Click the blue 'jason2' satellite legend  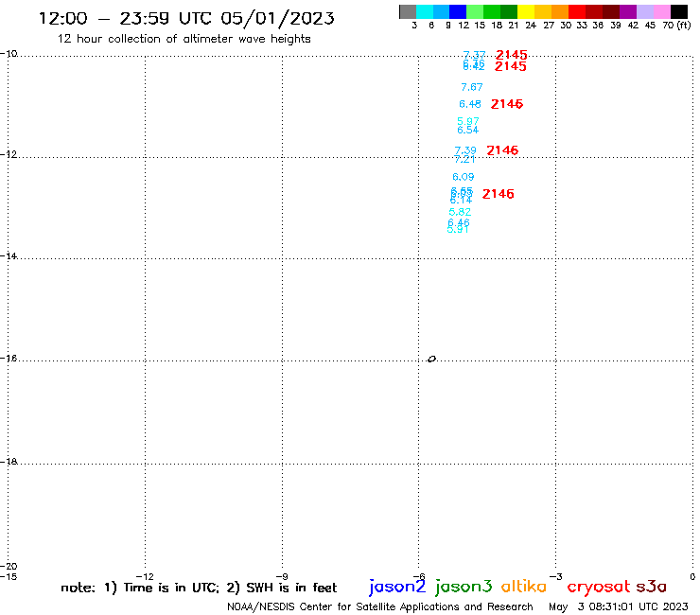click(x=397, y=588)
